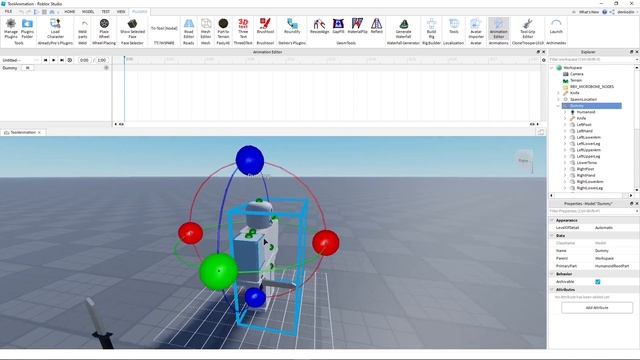Click the MaterialFlip tool
The height and width of the screenshot is (360, 640).
(357, 26)
